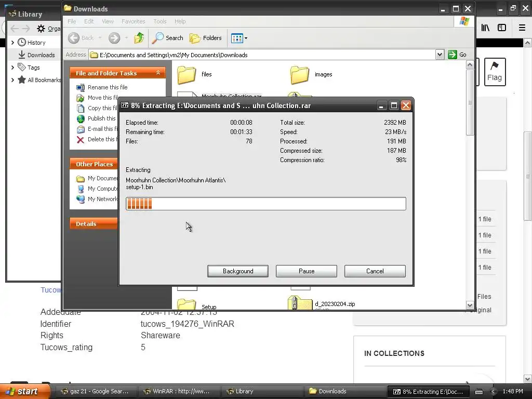Click the Forward arrow toolbar button
Image resolution: width=532 pixels, height=399 pixels.
coord(114,38)
